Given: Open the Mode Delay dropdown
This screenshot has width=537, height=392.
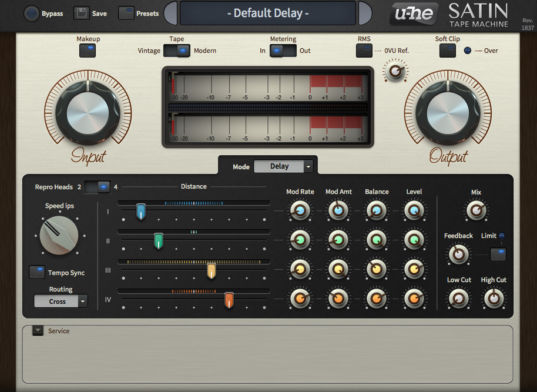Looking at the screenshot, I should tap(284, 166).
